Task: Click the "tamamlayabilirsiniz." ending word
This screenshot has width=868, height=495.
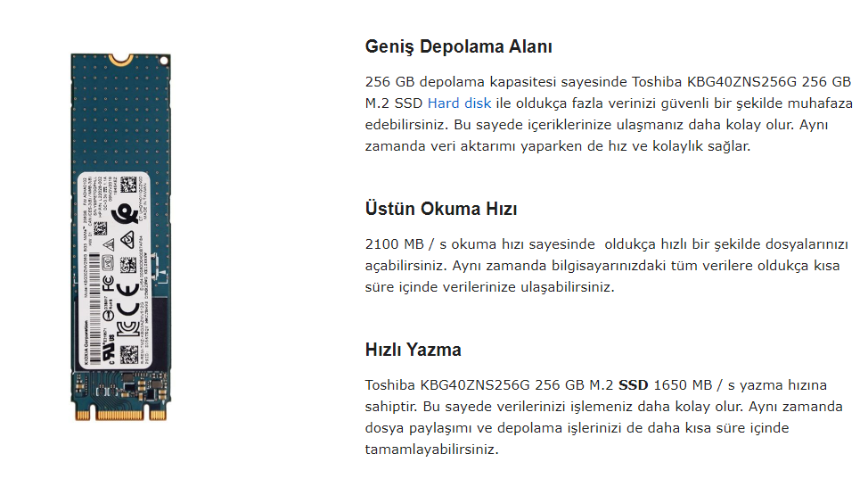Action: pyautogui.click(x=432, y=450)
